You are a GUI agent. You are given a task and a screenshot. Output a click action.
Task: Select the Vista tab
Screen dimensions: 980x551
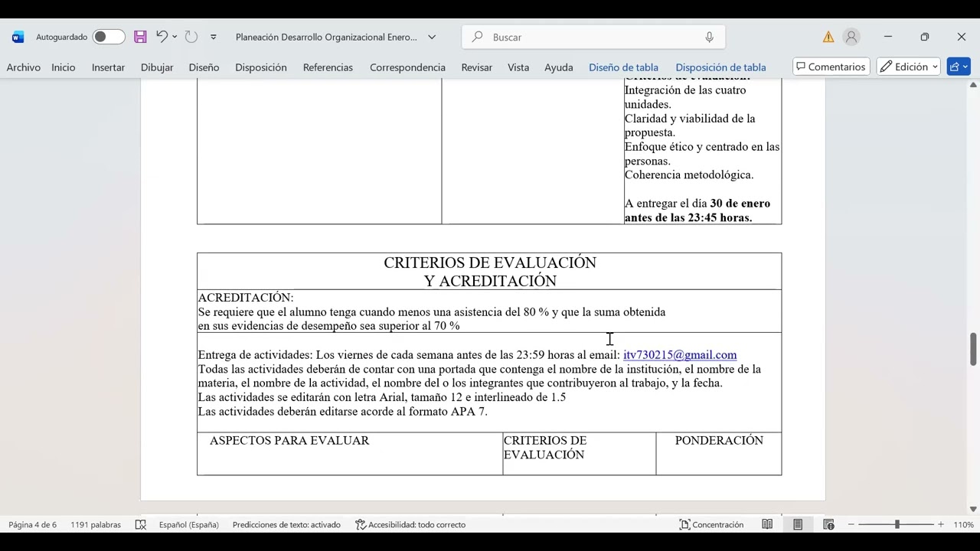518,67
